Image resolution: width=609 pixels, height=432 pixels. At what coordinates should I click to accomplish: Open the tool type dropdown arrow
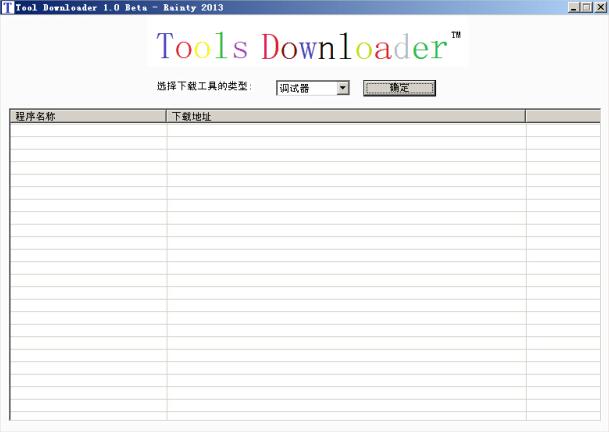343,88
